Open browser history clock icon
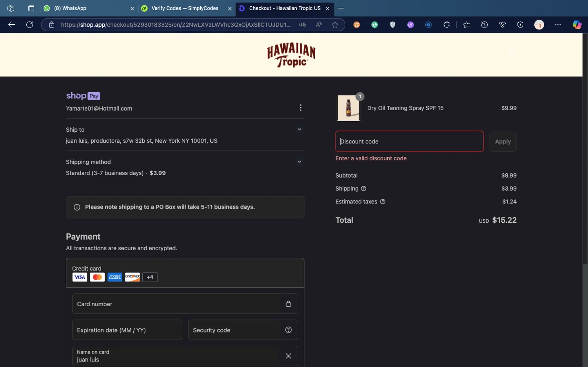Screen dimensions: 588x367 pyautogui.click(x=485, y=25)
